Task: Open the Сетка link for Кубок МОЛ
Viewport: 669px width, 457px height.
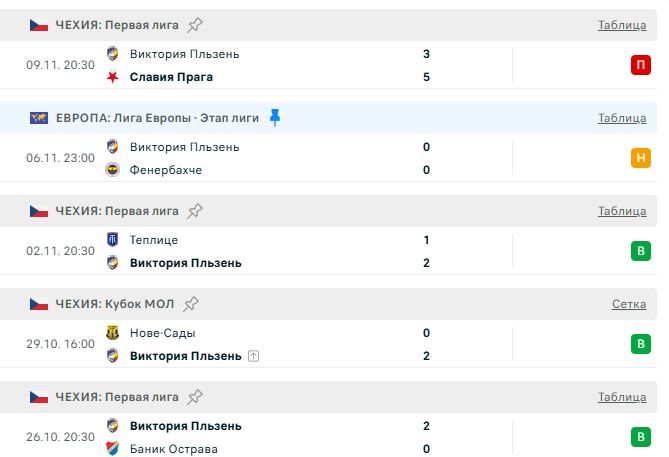Action: click(x=629, y=304)
